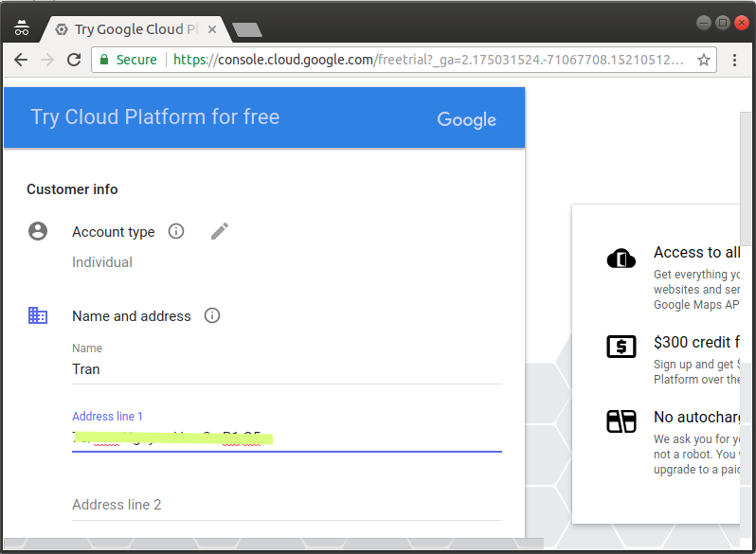The image size is (756, 554).
Task: Select the Try Google Cloud Platform tab
Action: [136, 29]
